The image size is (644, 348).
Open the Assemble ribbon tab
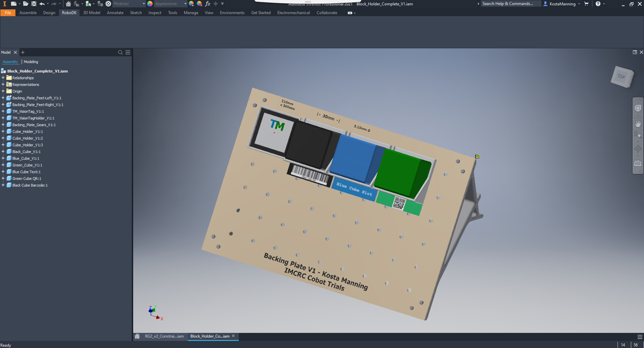tap(28, 13)
